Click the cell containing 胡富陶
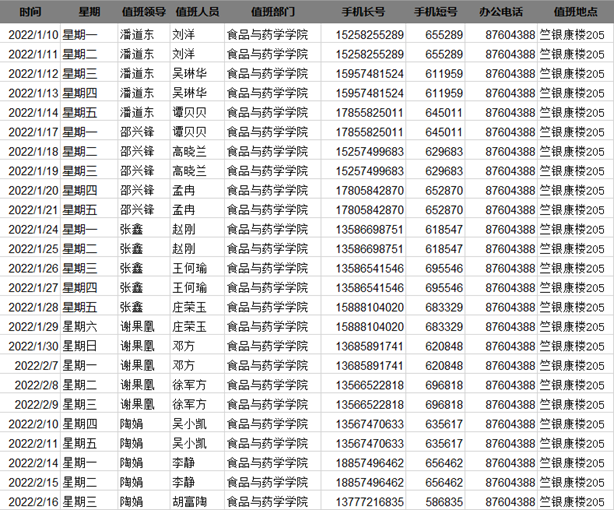 pyautogui.click(x=190, y=502)
